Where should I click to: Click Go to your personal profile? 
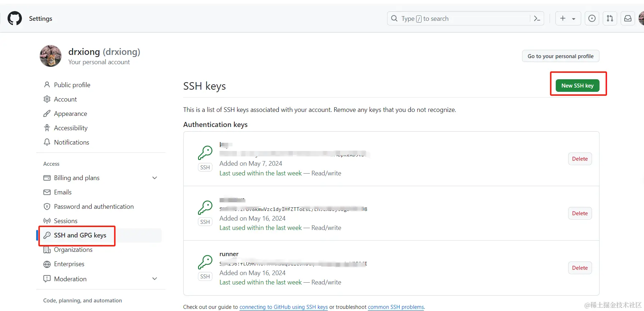tap(560, 56)
